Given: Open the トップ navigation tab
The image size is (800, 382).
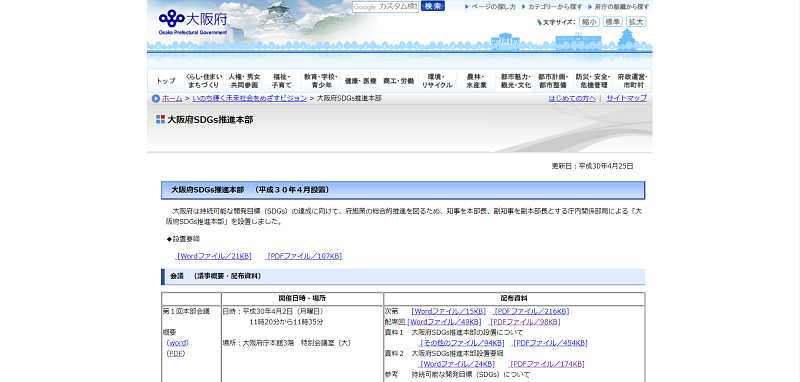Looking at the screenshot, I should [x=166, y=81].
